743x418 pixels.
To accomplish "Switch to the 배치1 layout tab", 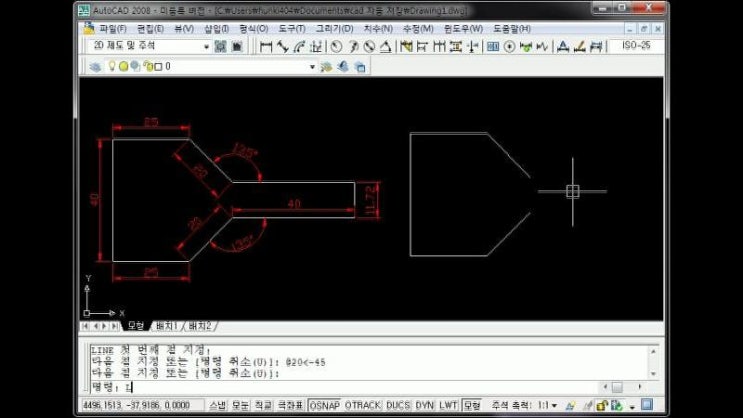I will (166, 326).
